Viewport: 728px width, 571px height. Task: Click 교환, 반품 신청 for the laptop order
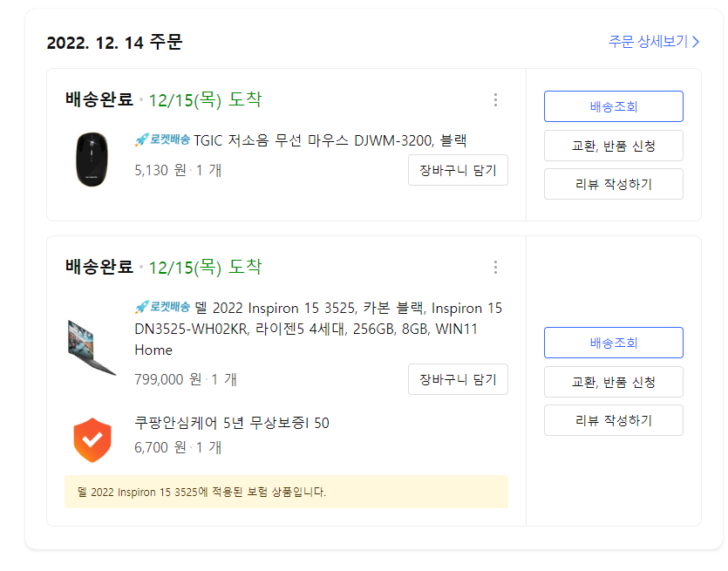(x=613, y=382)
